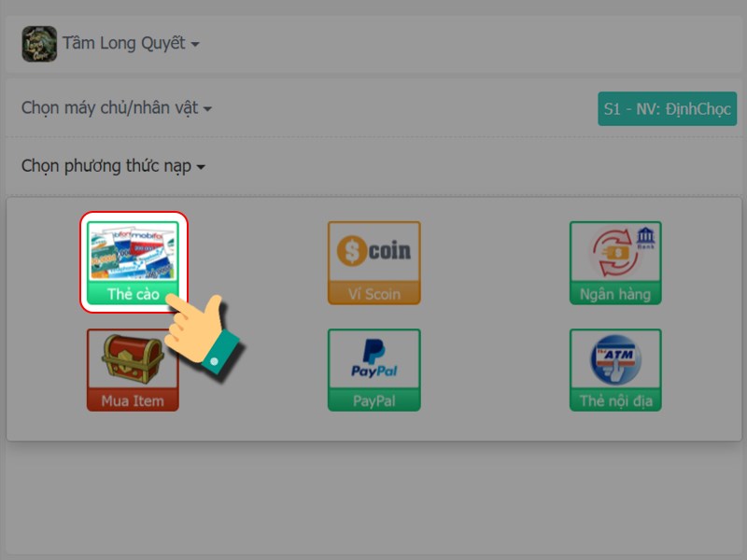The image size is (747, 560).
Task: Click the Tâm Long Quyết game icon
Action: (39, 44)
